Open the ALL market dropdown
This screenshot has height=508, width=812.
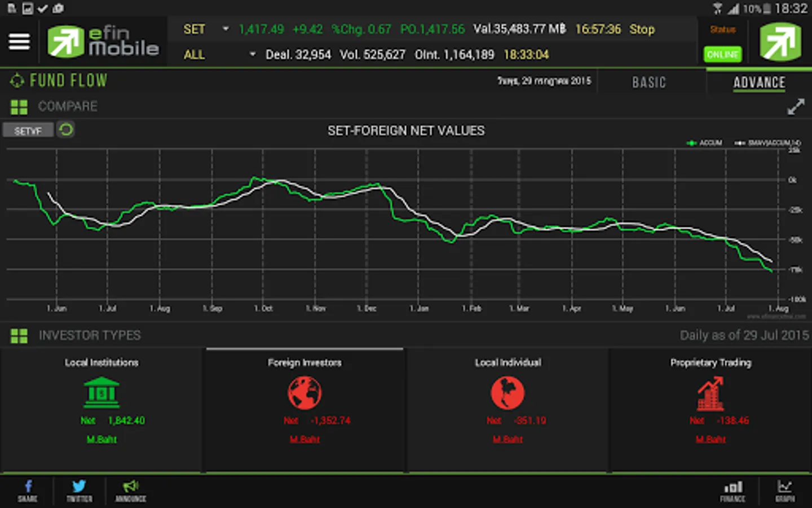[219, 55]
